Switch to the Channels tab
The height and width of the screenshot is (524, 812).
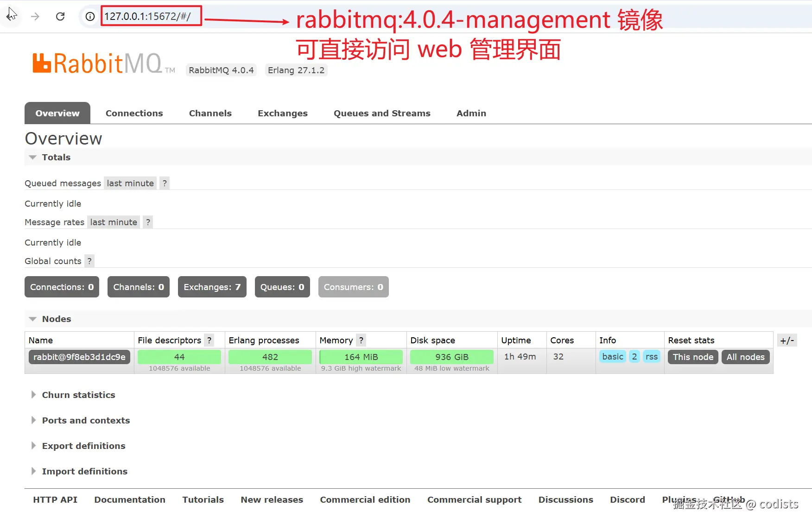[x=210, y=114]
